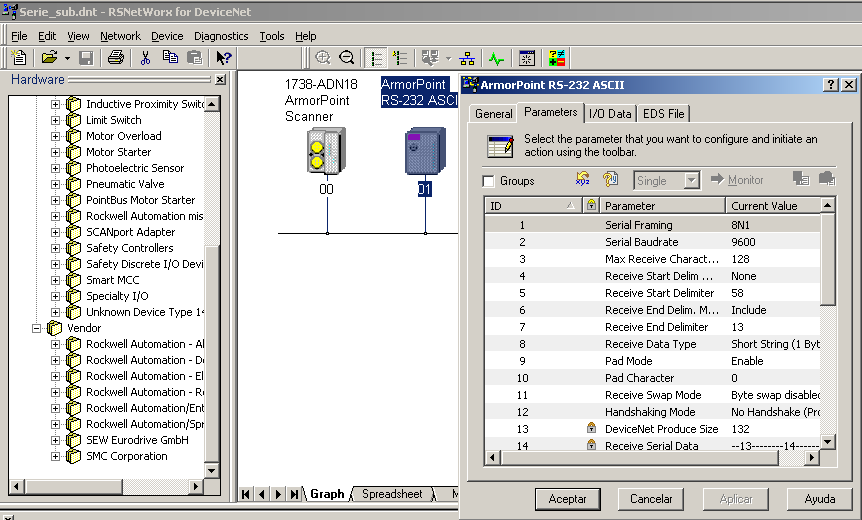862x520 pixels.
Task: Select the Smart MCC tree item
Action: [x=112, y=280]
